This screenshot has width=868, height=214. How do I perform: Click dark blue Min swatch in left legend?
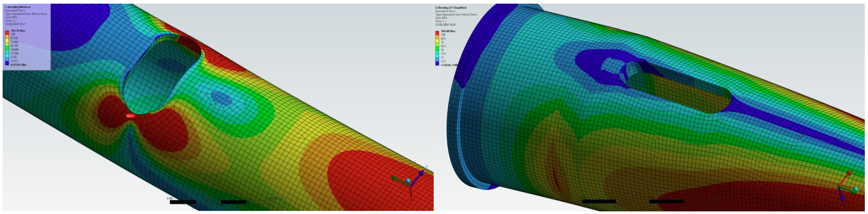pyautogui.click(x=7, y=63)
